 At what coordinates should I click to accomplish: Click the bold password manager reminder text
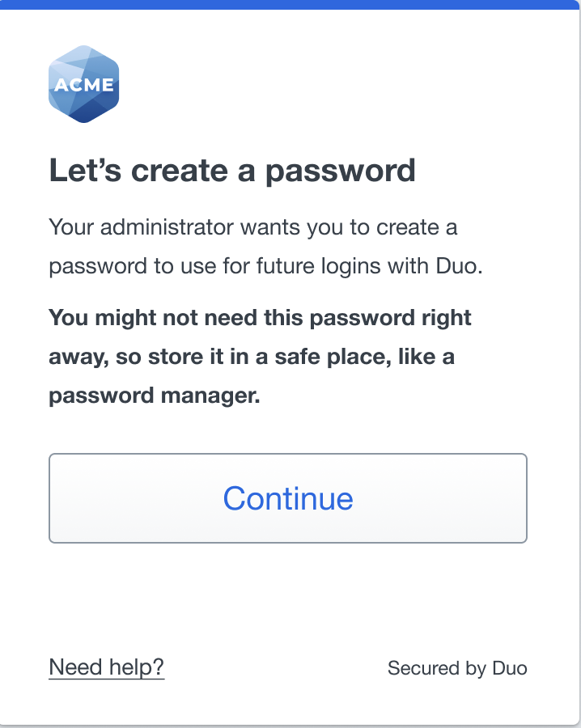pos(260,357)
